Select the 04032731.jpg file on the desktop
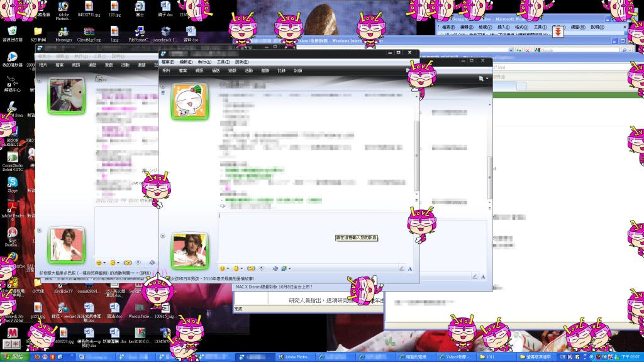644x362 pixels. pos(89,9)
